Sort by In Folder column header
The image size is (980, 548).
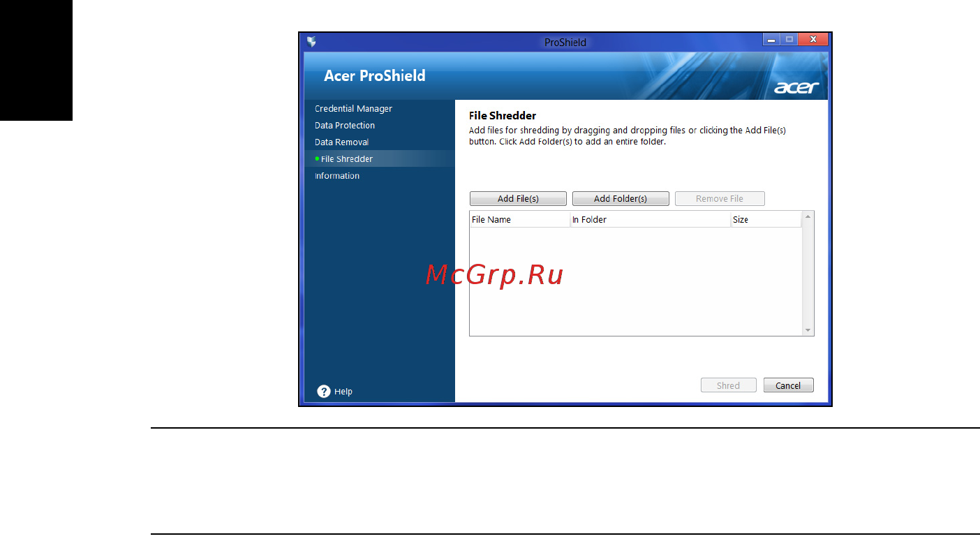(x=650, y=219)
